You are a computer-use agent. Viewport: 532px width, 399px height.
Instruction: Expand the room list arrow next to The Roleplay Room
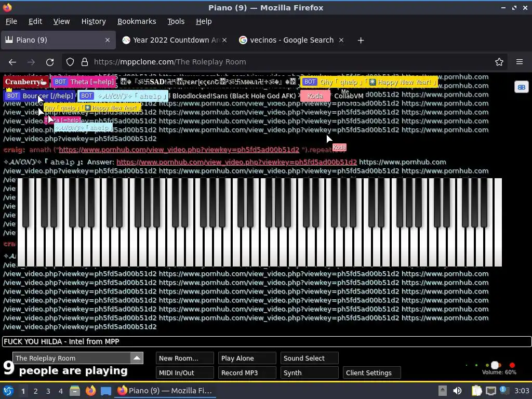pos(137,358)
